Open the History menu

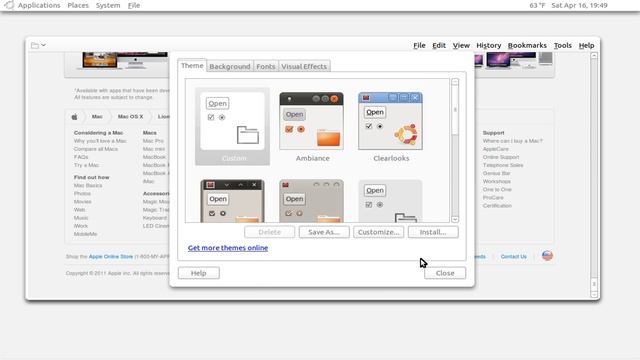coord(489,45)
